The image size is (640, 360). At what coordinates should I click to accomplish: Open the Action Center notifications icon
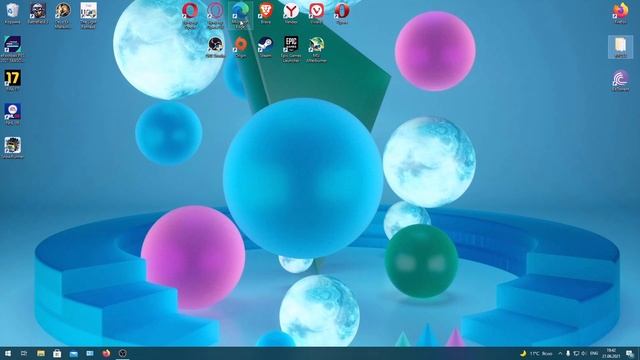(x=630, y=353)
